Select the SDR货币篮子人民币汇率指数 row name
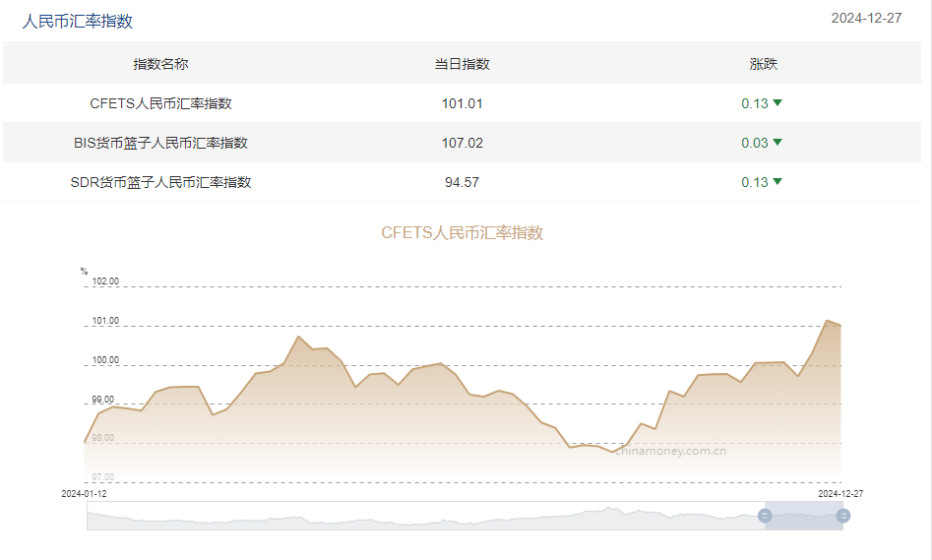932x560 pixels. pos(160,182)
